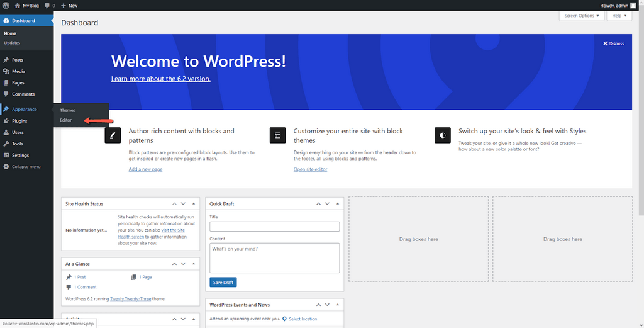Open the Themes submenu item
The height and width of the screenshot is (328, 644).
click(x=67, y=111)
